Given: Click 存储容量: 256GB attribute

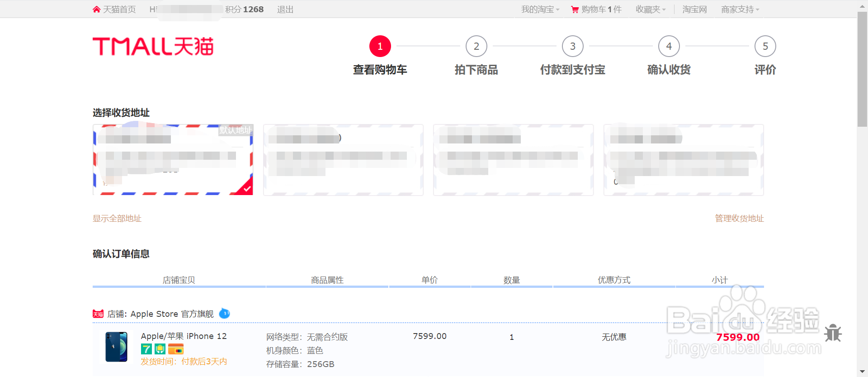Looking at the screenshot, I should [x=300, y=364].
